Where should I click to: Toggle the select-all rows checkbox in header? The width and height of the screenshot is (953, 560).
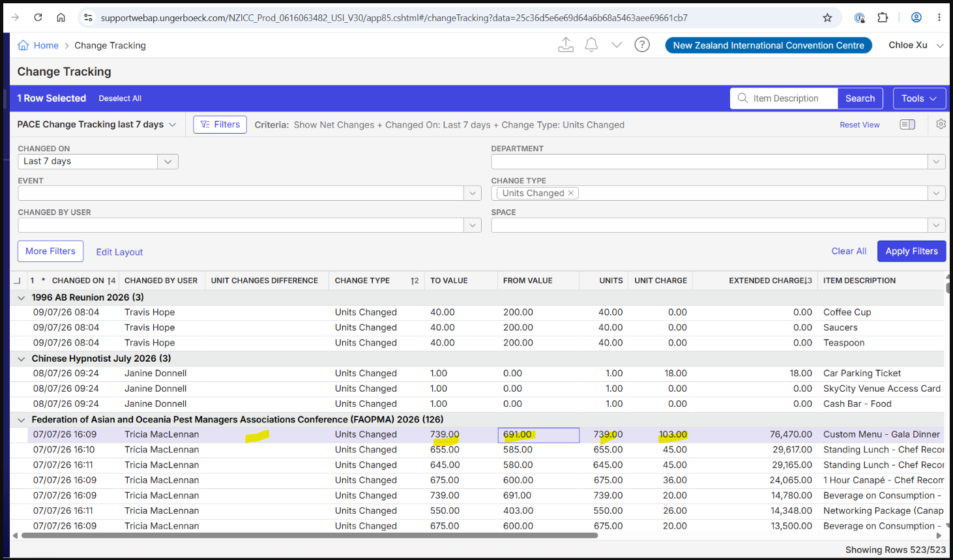[x=18, y=280]
